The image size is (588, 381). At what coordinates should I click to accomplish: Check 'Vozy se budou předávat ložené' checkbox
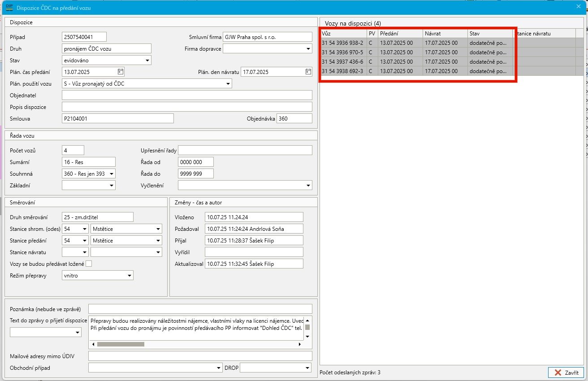coord(89,264)
